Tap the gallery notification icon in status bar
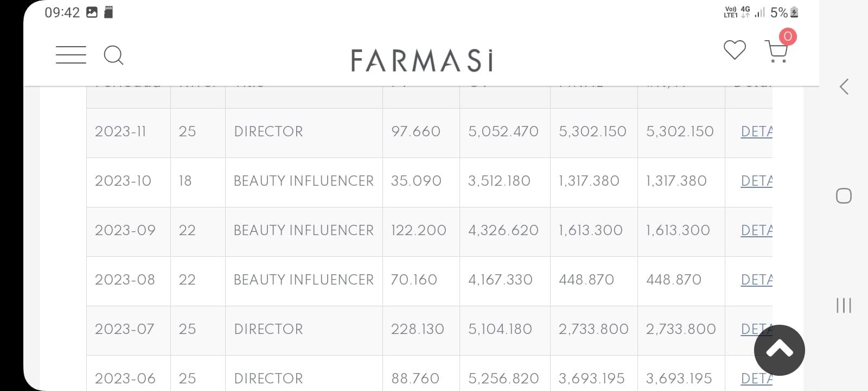Screen dimensions: 868x391 click(92, 12)
